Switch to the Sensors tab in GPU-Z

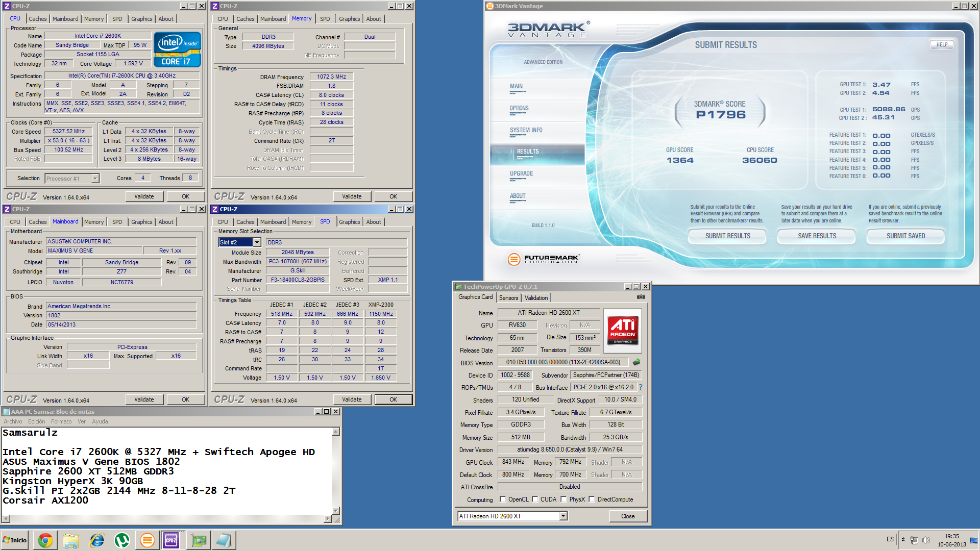pos(508,298)
